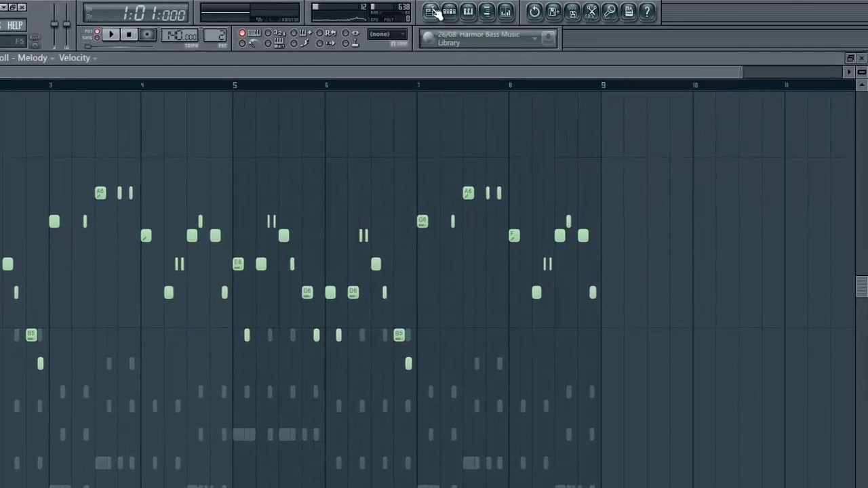Viewport: 868px width, 488px height.
Task: Start playback with Play button
Action: [x=111, y=35]
